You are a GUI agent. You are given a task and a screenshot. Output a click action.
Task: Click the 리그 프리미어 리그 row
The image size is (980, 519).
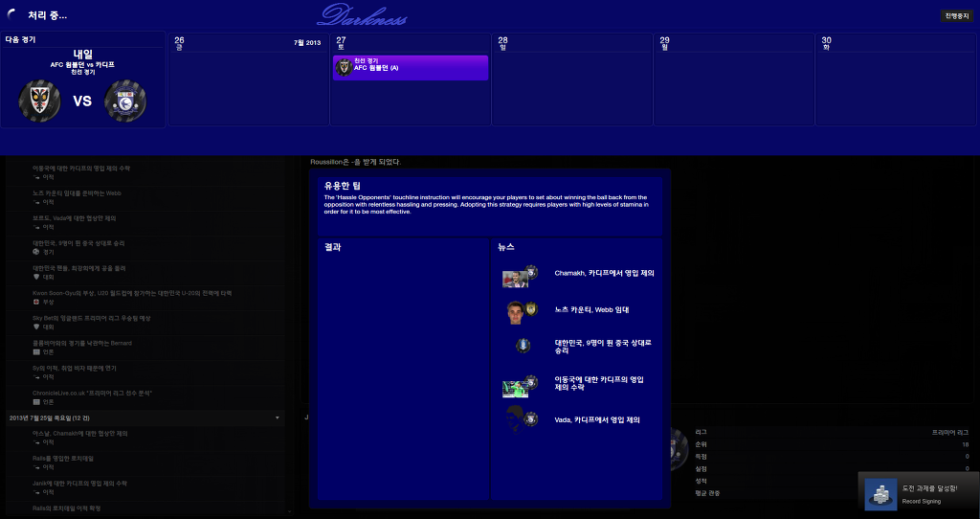coord(832,432)
